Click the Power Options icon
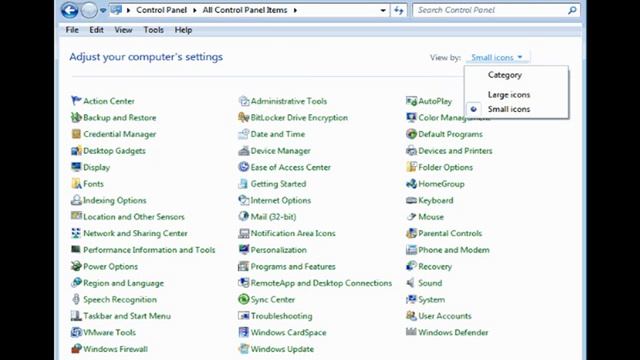 76,266
